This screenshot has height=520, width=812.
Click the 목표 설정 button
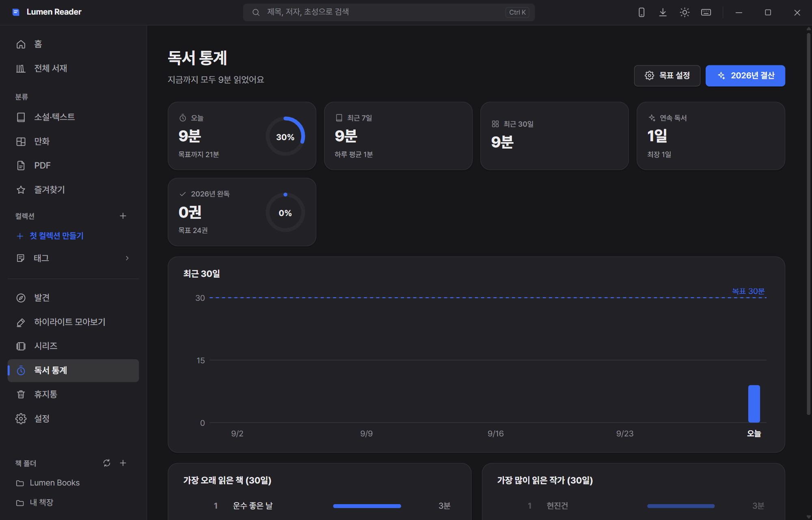coord(667,76)
